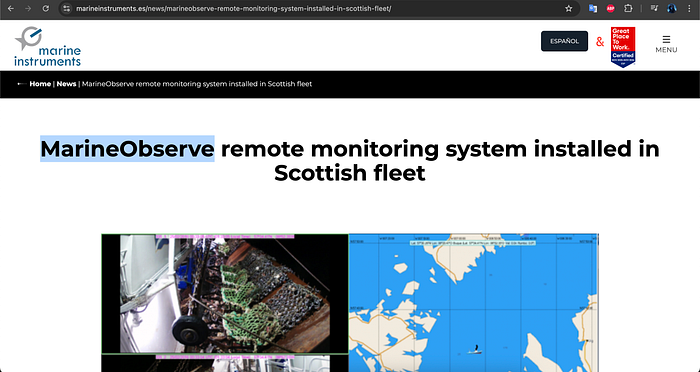The image size is (700, 372).
Task: Click the highlighted MarineObserve word in headline
Action: (127, 149)
